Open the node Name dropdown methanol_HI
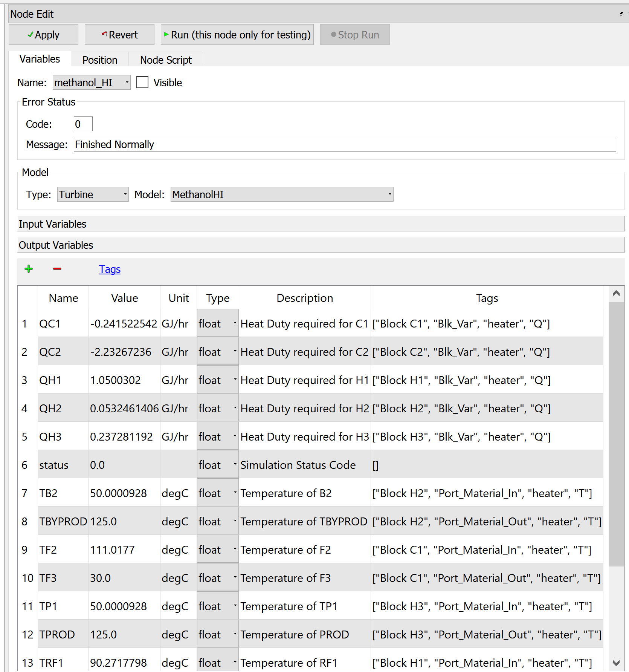The width and height of the screenshot is (629, 672). (92, 83)
